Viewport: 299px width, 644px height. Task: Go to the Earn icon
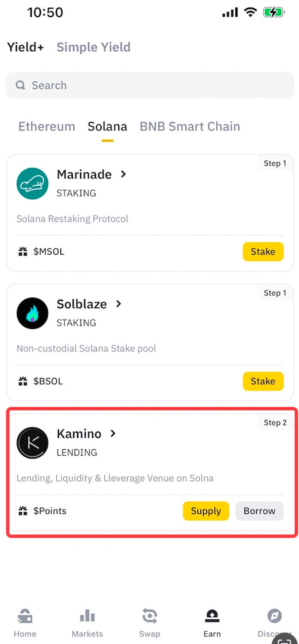point(212,616)
